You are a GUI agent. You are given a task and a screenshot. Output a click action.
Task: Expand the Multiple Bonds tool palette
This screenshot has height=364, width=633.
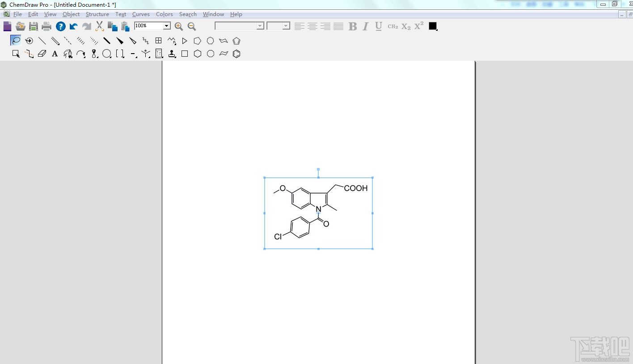55,41
